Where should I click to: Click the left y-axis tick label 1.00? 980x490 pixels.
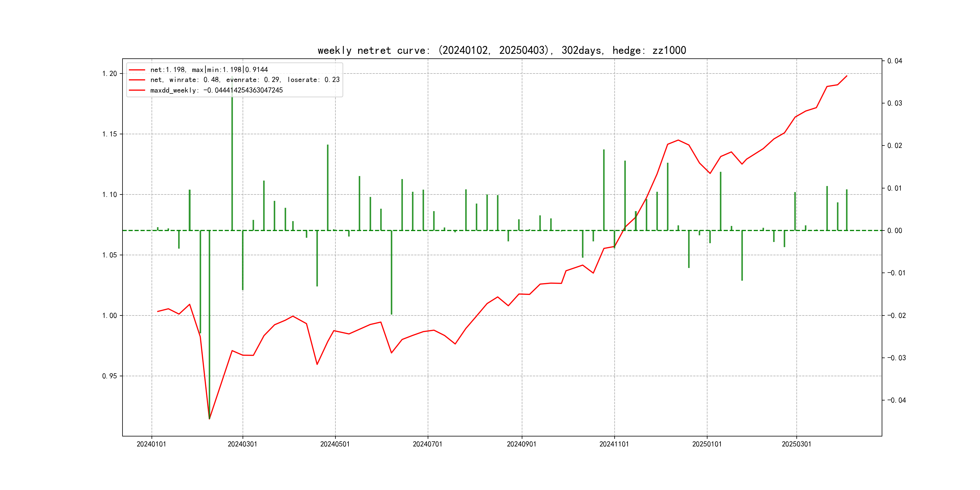109,316
